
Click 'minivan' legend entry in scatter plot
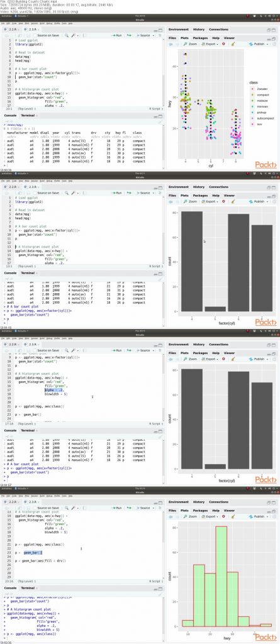(x=263, y=106)
